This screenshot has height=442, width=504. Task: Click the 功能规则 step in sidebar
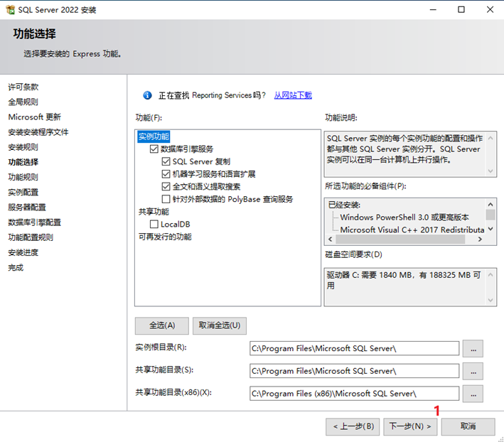pos(23,178)
